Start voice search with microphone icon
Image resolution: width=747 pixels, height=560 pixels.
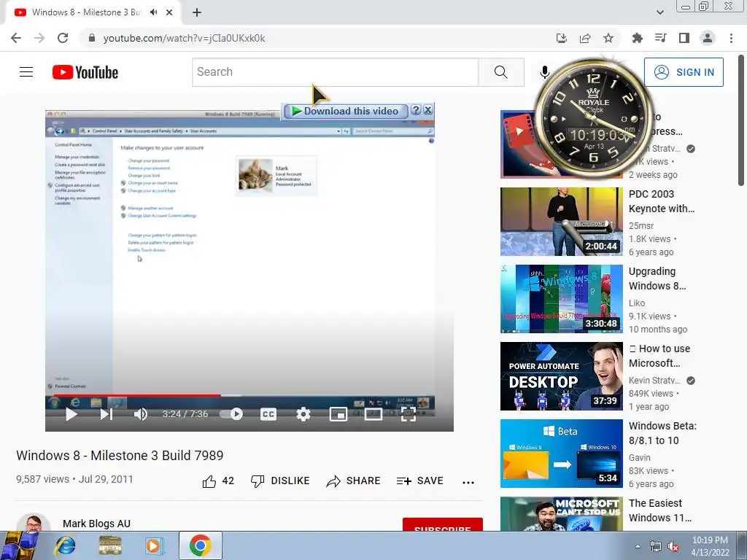[x=544, y=72]
